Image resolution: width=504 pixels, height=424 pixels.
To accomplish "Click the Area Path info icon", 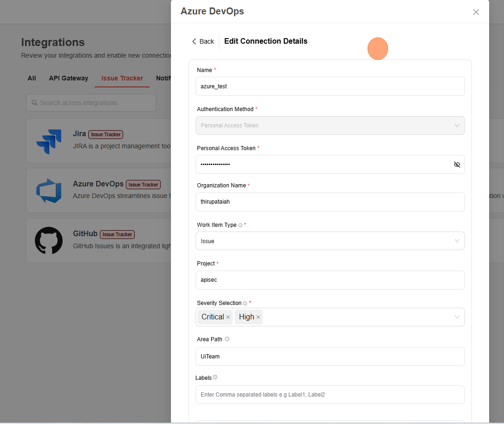I will pos(227,339).
